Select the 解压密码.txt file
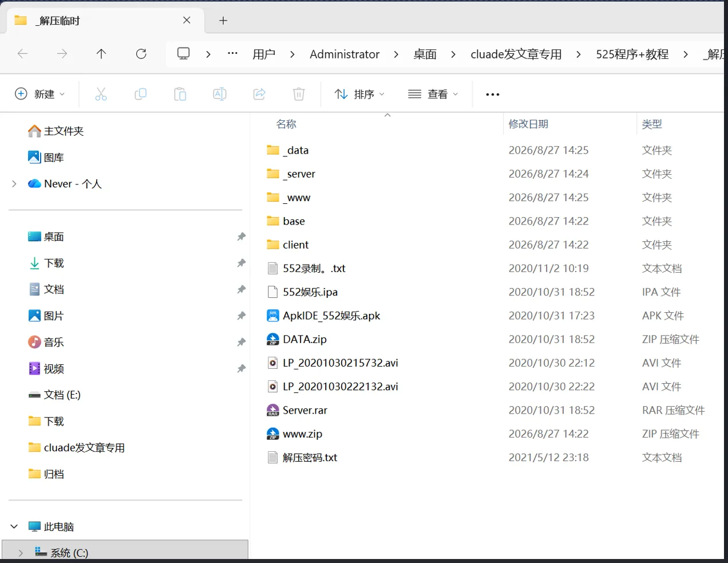Viewport: 728px width, 563px height. [302, 458]
